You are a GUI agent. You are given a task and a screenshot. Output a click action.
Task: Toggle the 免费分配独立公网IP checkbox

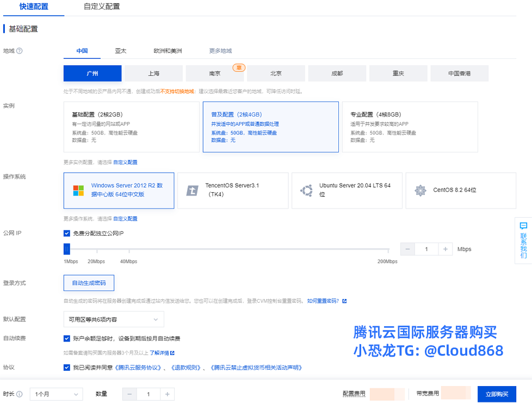click(x=67, y=234)
